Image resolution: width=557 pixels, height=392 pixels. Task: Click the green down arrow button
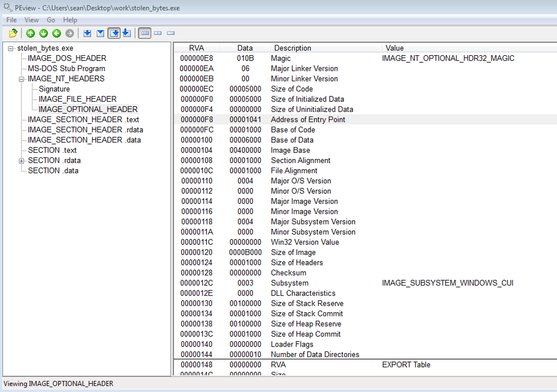(x=44, y=33)
